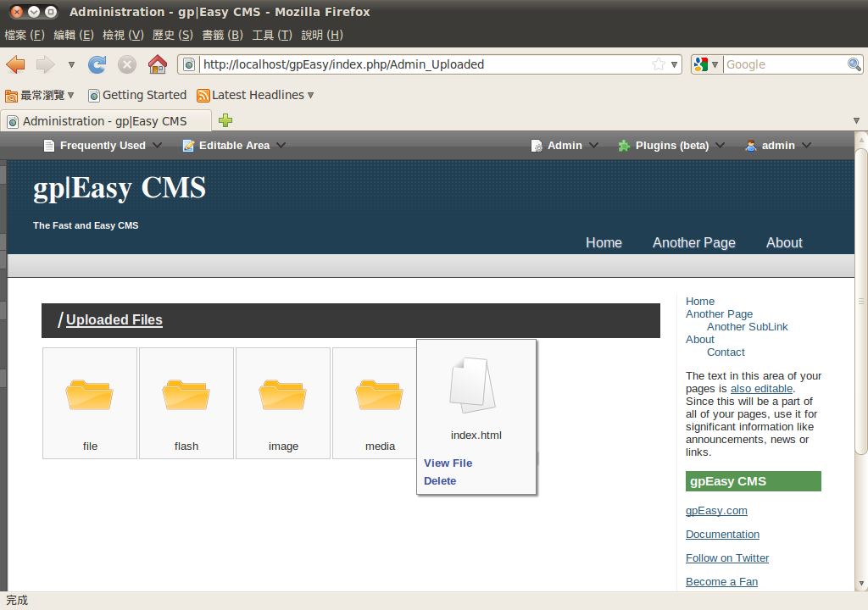Open the flash folder
Screen dimensions: 868x610
pyautogui.click(x=186, y=403)
